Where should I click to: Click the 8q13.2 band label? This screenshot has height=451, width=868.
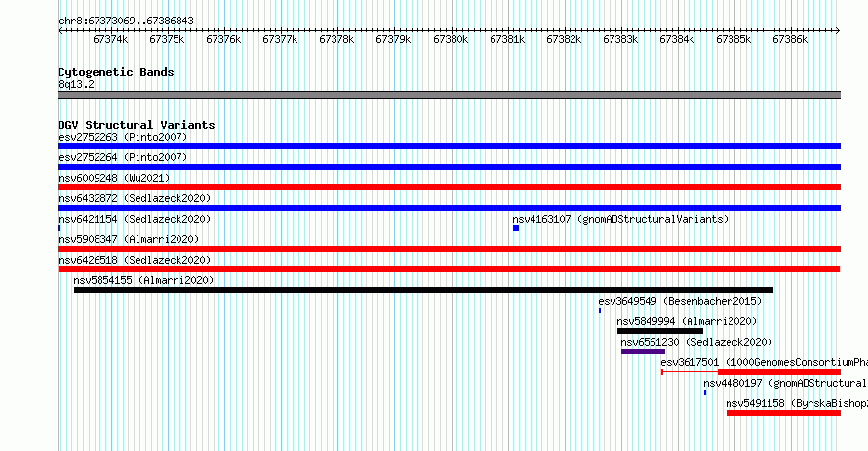76,84
